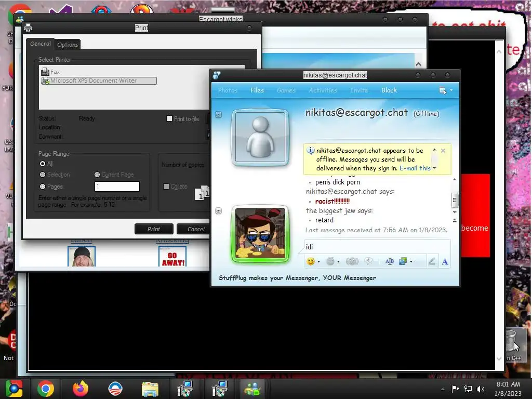
Task: Open the Obama logo app on taskbar
Action: [x=115, y=389]
